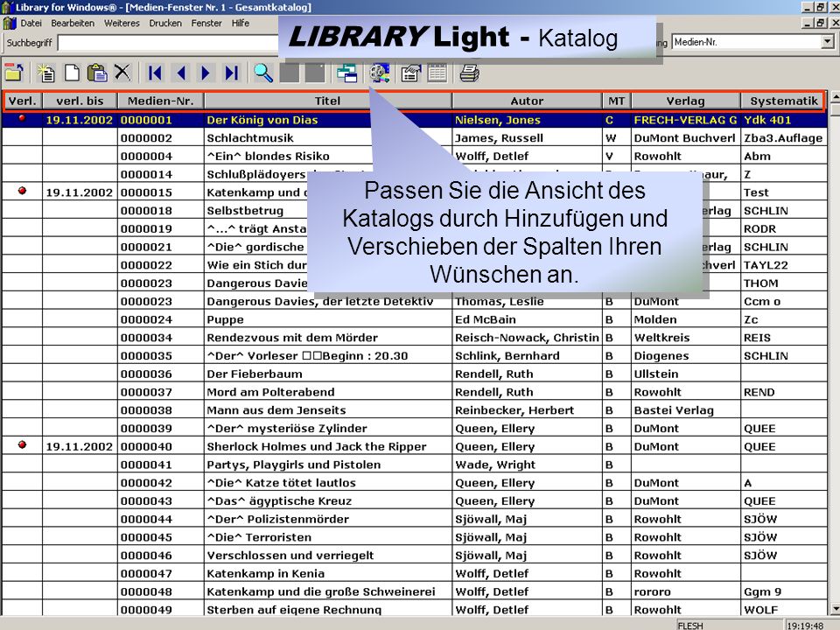Open the Bearbeiten menu

73,23
